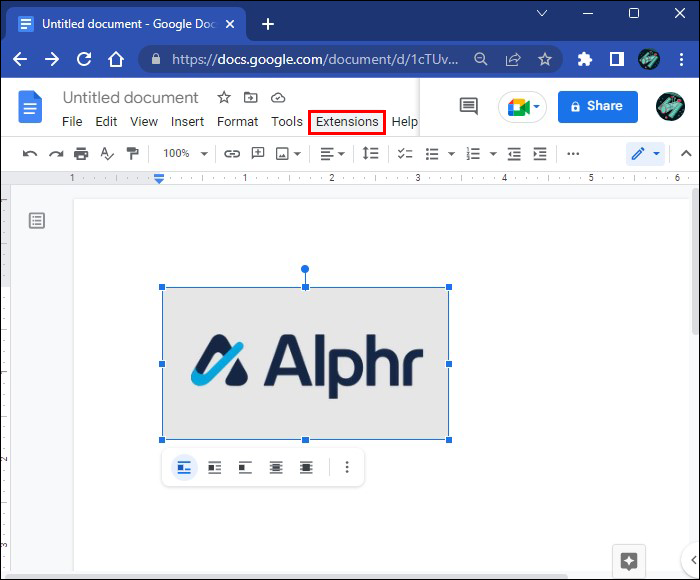Open the Insert menu
The width and height of the screenshot is (700, 580).
click(187, 122)
